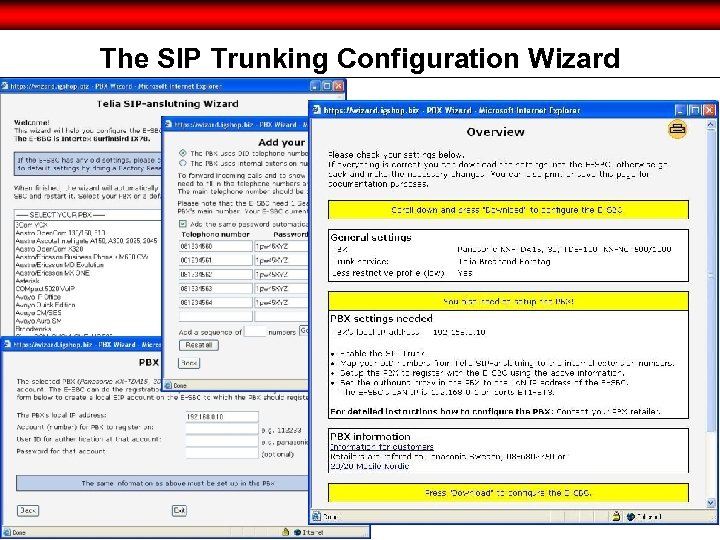Click telephone number field containing 081234562
This screenshot has height=540, width=720.
(x=216, y=274)
